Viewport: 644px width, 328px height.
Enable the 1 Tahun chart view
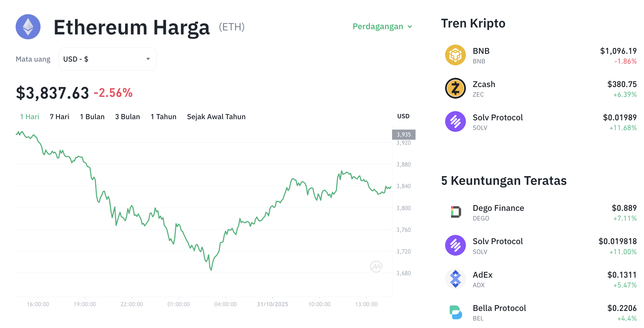(x=163, y=117)
